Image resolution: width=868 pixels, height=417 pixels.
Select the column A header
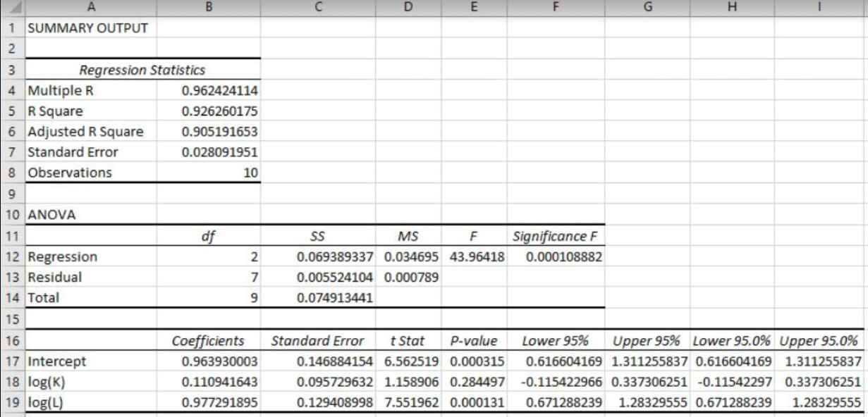pyautogui.click(x=90, y=6)
